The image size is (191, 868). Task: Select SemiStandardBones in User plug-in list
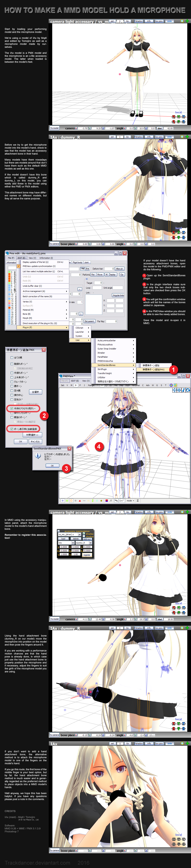(114, 365)
